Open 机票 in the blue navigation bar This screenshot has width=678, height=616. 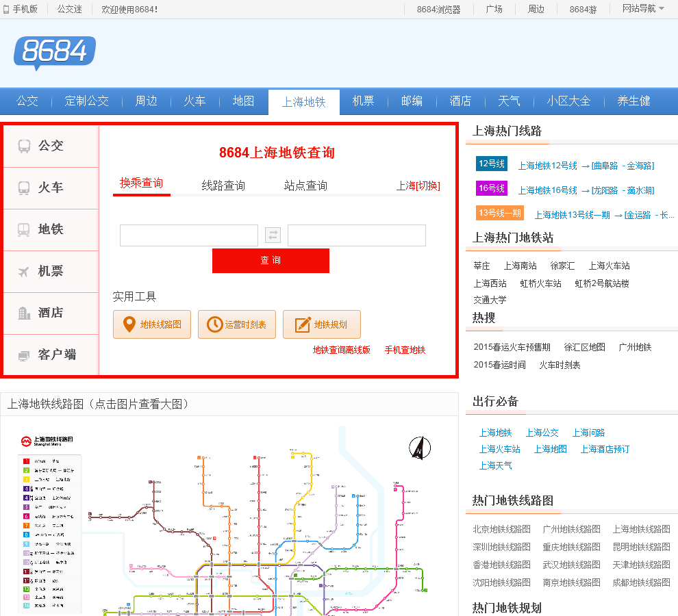(363, 101)
